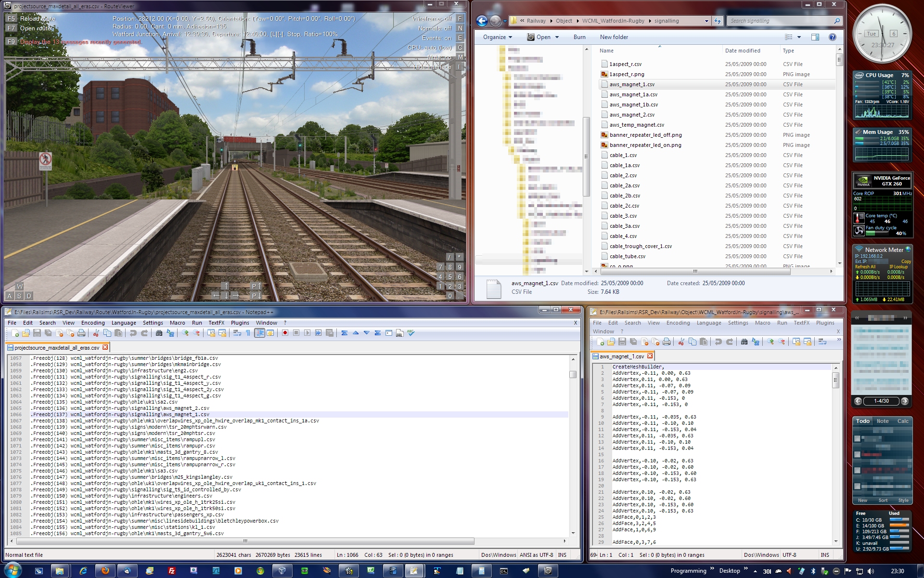Click the Start Recording macro button
The height and width of the screenshot is (578, 924).
(x=285, y=333)
